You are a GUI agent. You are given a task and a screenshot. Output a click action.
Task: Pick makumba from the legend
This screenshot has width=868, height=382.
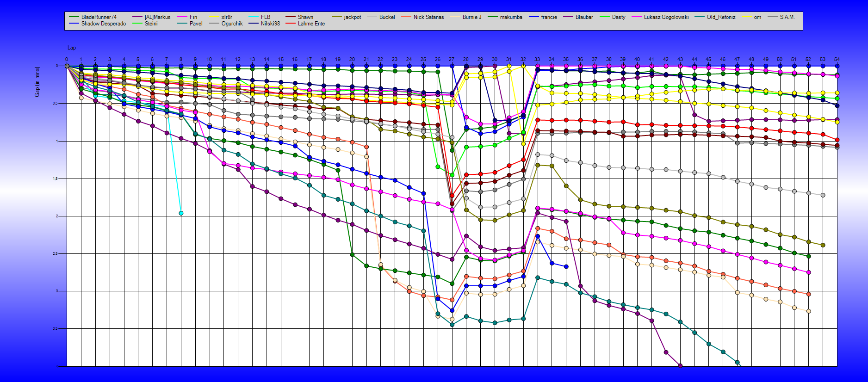click(x=511, y=17)
